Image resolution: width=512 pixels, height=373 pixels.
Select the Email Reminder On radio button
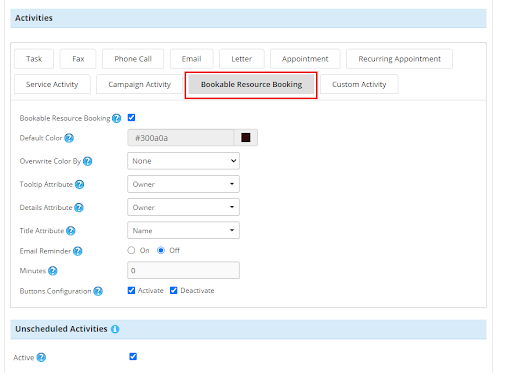131,250
